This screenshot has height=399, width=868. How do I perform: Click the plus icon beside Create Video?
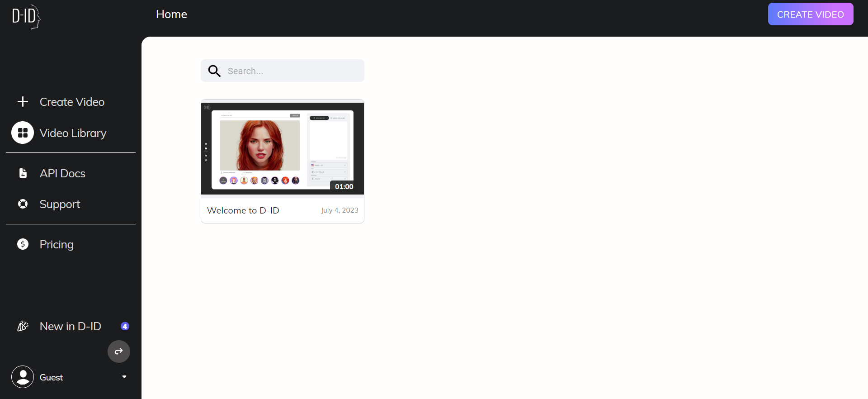pyautogui.click(x=23, y=102)
